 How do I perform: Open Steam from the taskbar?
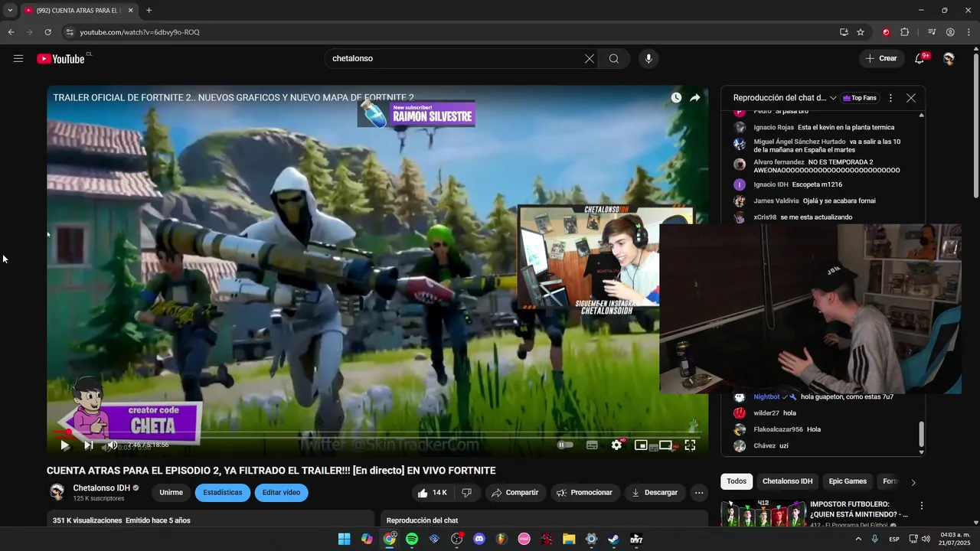point(614,540)
